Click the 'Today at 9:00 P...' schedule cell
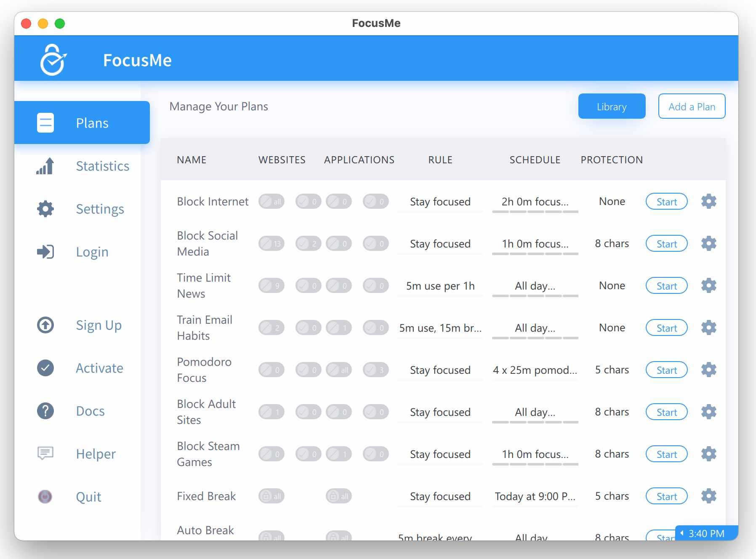Screen dimensions: 756x559 pos(535,496)
